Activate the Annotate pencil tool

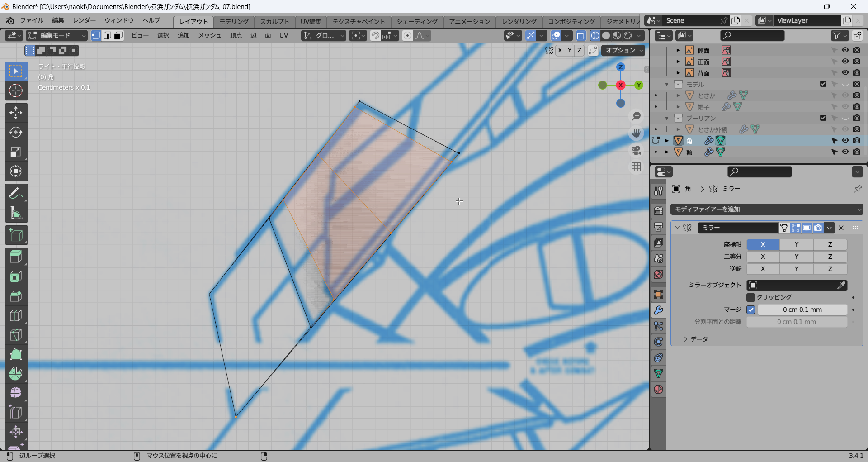[16, 194]
